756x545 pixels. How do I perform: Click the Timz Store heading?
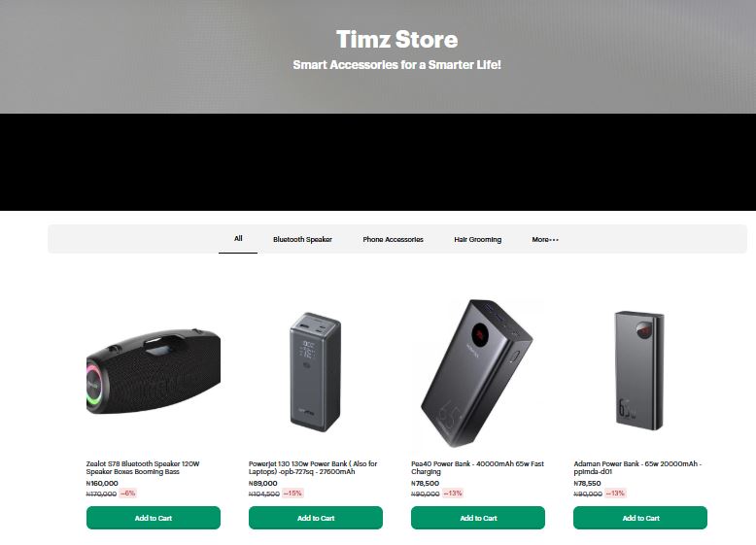(x=396, y=39)
